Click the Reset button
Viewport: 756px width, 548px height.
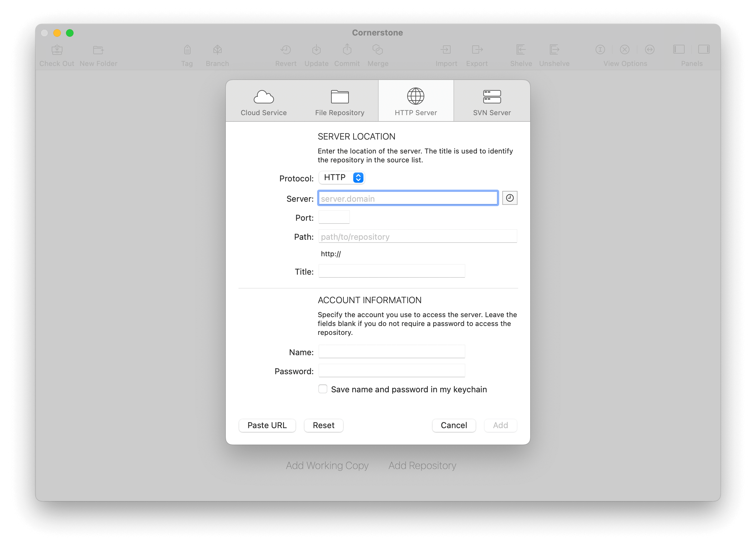click(x=323, y=425)
